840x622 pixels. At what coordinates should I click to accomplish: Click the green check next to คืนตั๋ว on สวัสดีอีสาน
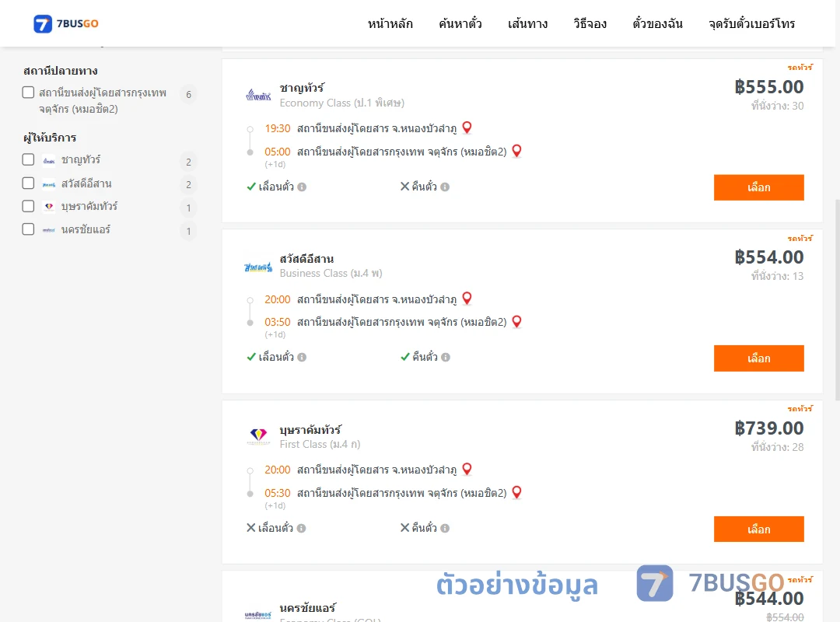[x=405, y=357]
